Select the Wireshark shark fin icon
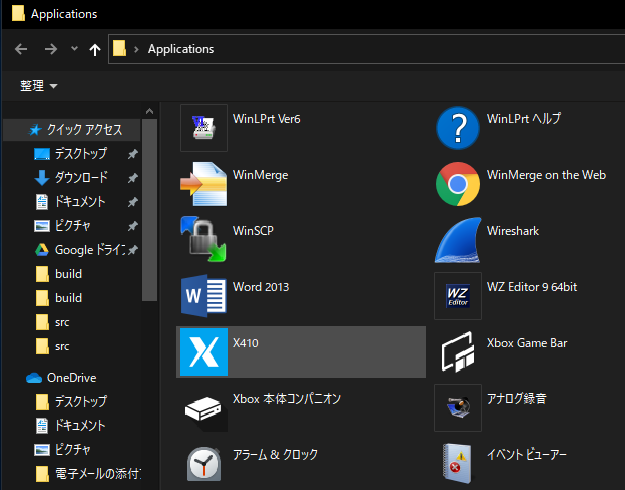 click(x=458, y=240)
